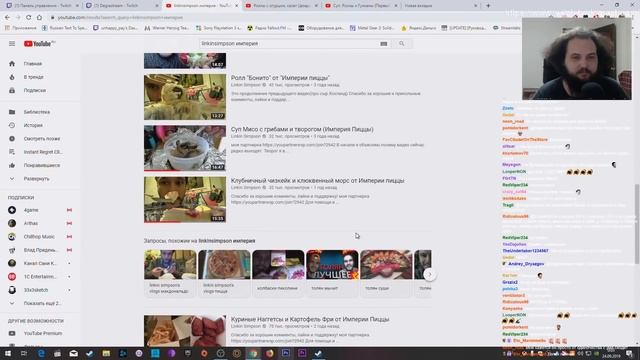Focus the YouTube search field

click(x=289, y=44)
